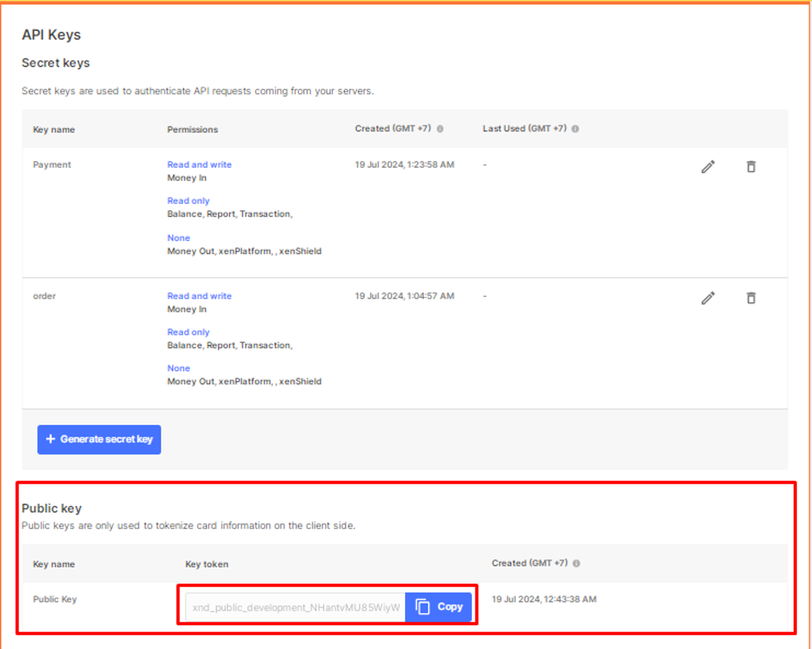Image resolution: width=812 pixels, height=649 pixels.
Task: Click pencil icon for order key
Action: [708, 298]
